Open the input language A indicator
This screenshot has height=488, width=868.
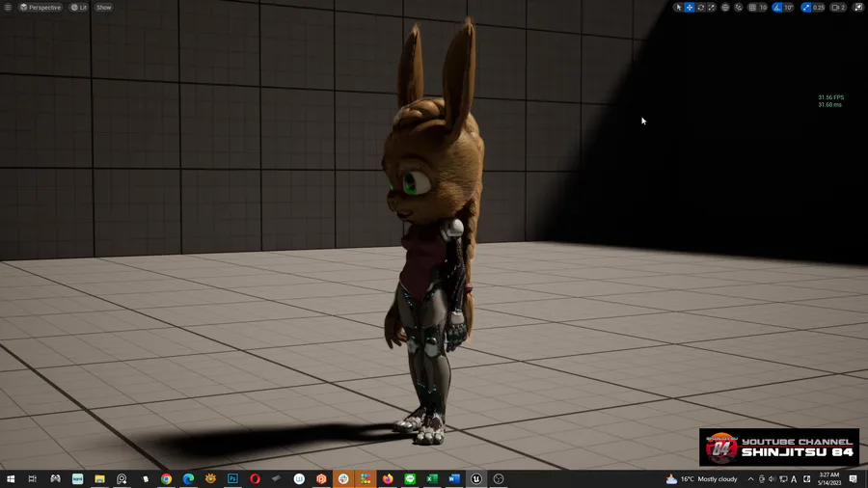point(794,479)
